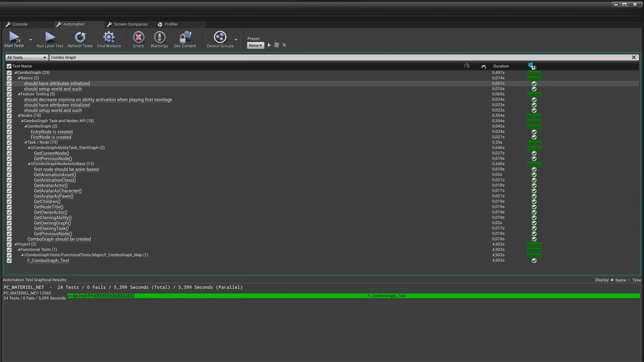Uncheck the F_ComboGraph_Test checkbox
The width and height of the screenshot is (644, 362).
tap(9, 260)
